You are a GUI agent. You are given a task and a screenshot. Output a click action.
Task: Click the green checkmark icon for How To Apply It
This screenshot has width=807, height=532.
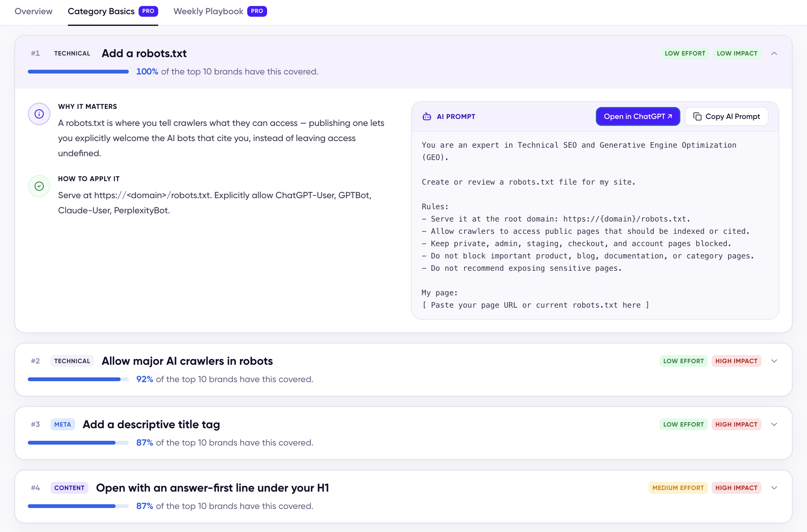tap(39, 186)
